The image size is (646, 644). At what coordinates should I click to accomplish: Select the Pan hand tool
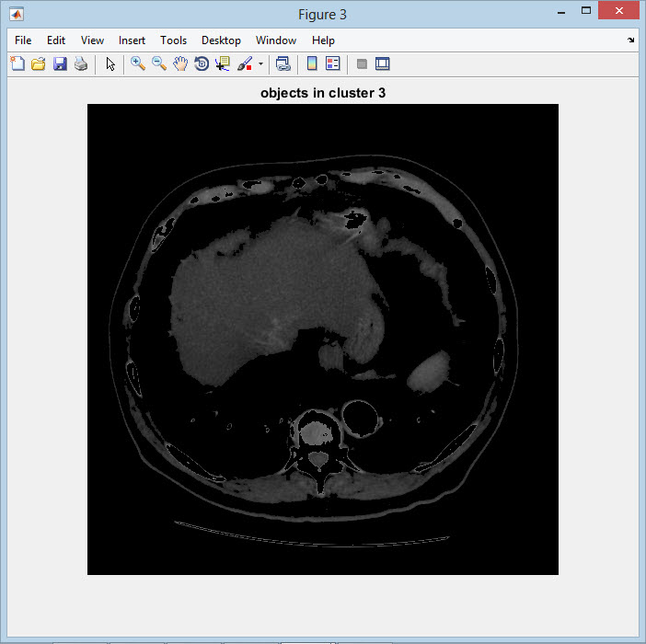[180, 63]
